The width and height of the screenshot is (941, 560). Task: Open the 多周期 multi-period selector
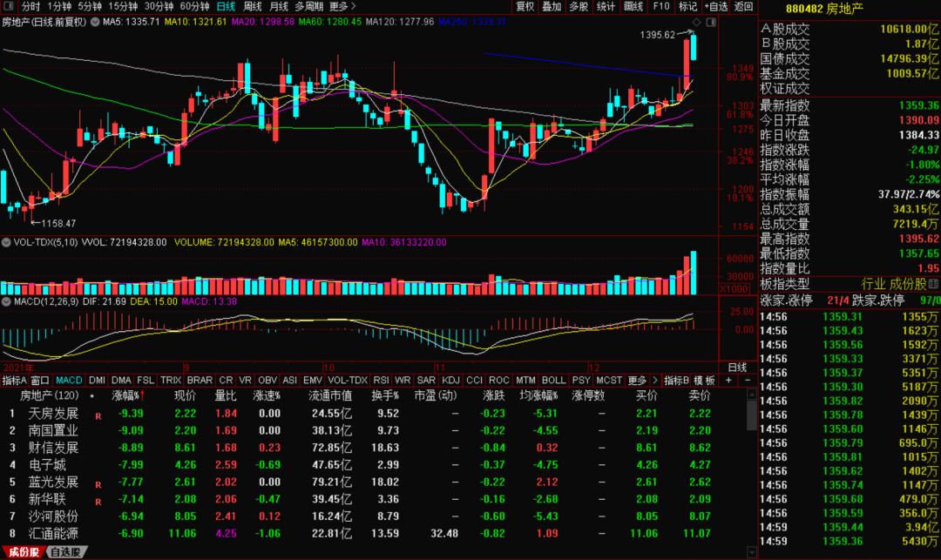308,6
